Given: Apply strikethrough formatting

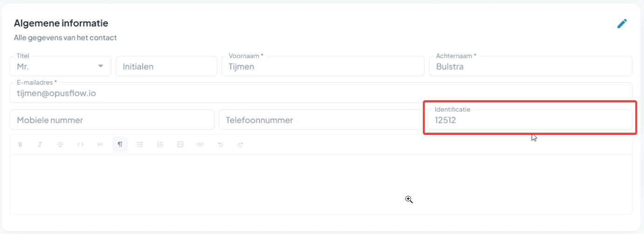Looking at the screenshot, I should click(x=60, y=145).
